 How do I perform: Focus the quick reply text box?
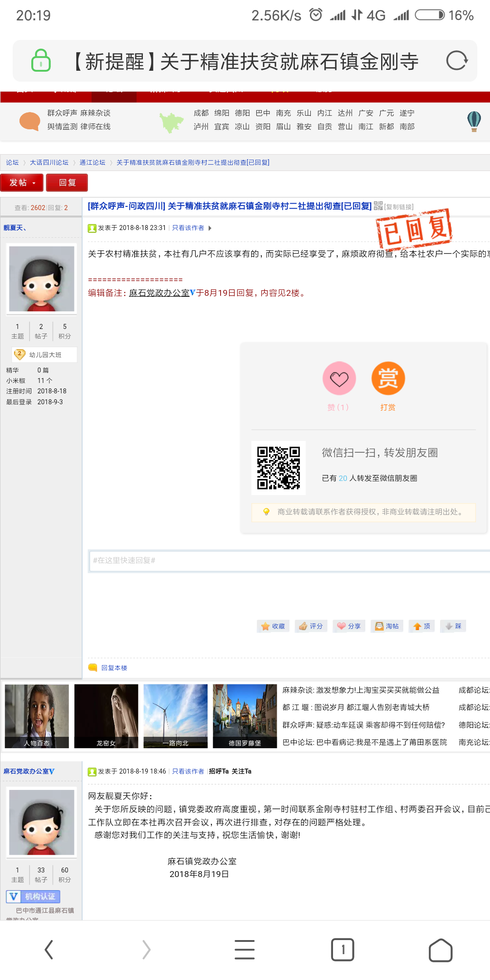tap(289, 561)
